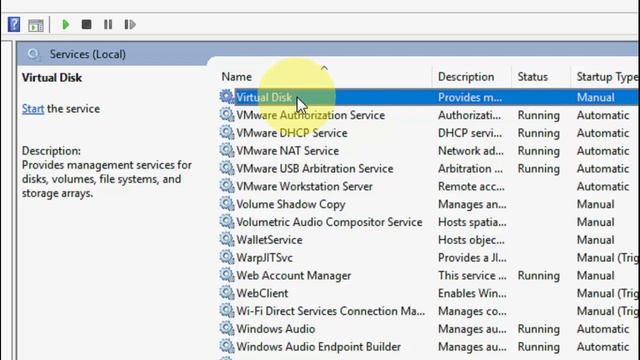
Task: Click 'Remote acc...' description cell
Action: click(471, 187)
